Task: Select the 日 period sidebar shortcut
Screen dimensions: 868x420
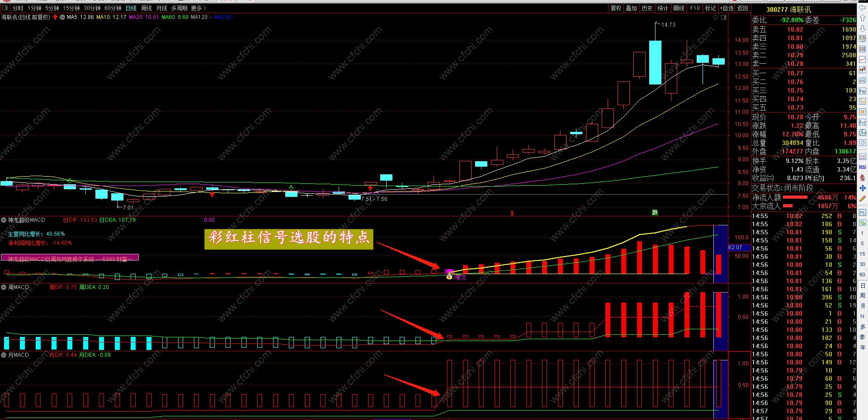Action: [863, 285]
